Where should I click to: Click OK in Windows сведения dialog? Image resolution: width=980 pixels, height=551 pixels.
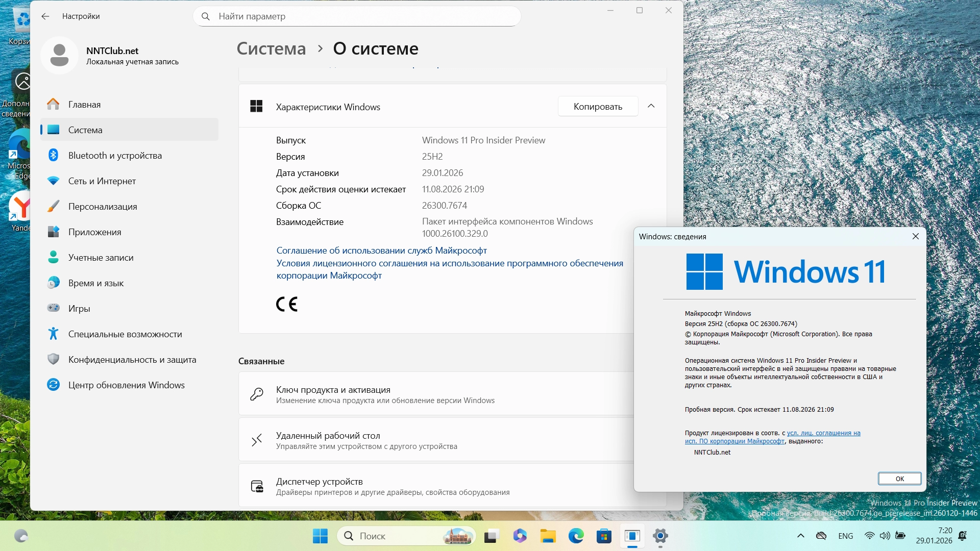click(899, 479)
